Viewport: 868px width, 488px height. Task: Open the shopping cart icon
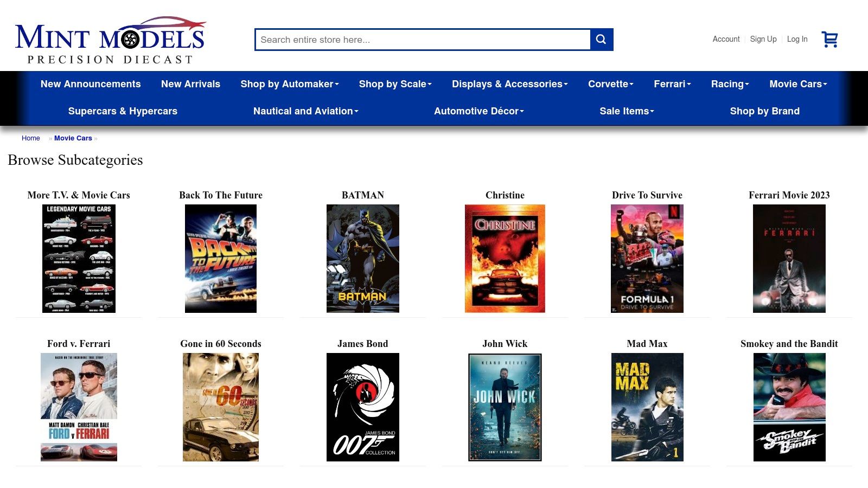tap(830, 39)
